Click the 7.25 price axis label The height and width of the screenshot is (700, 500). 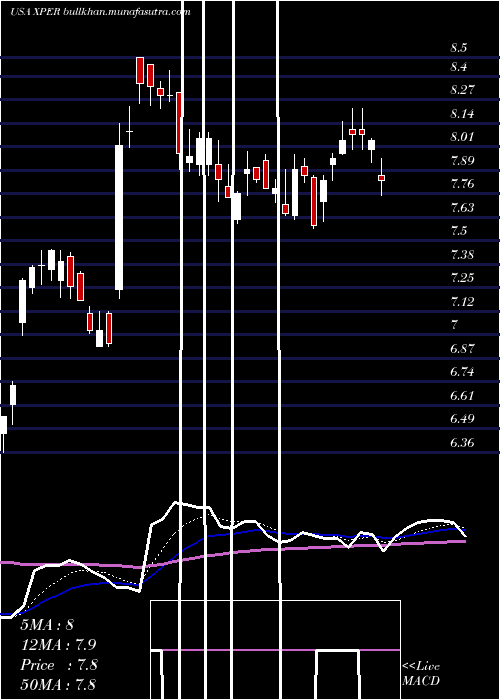point(462,278)
